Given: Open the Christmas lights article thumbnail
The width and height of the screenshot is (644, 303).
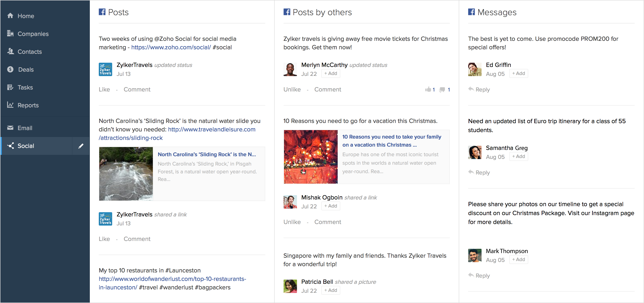Looking at the screenshot, I should 311,157.
